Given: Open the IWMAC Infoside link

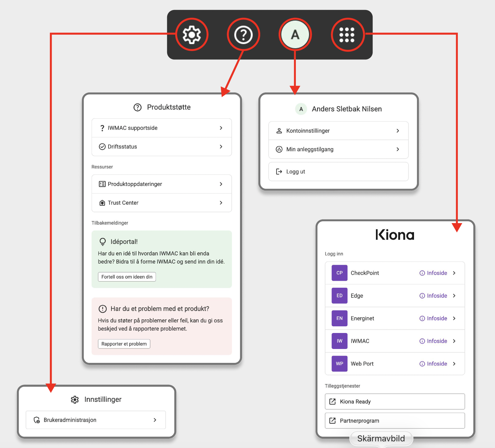Looking at the screenshot, I should pos(433,341).
